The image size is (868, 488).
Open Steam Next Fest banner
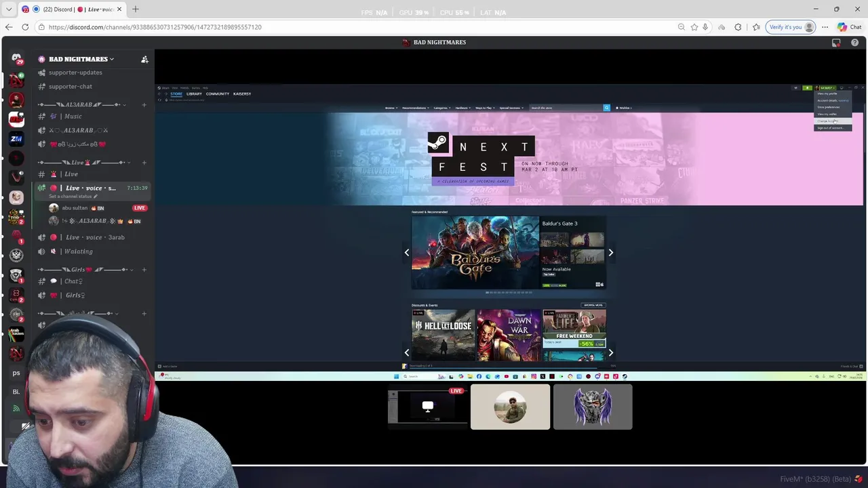tap(510, 159)
